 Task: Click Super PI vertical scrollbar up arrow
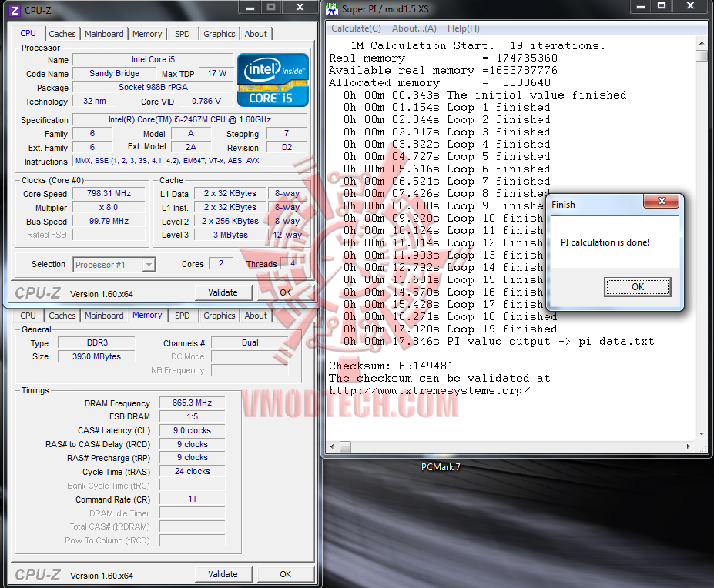[701, 43]
